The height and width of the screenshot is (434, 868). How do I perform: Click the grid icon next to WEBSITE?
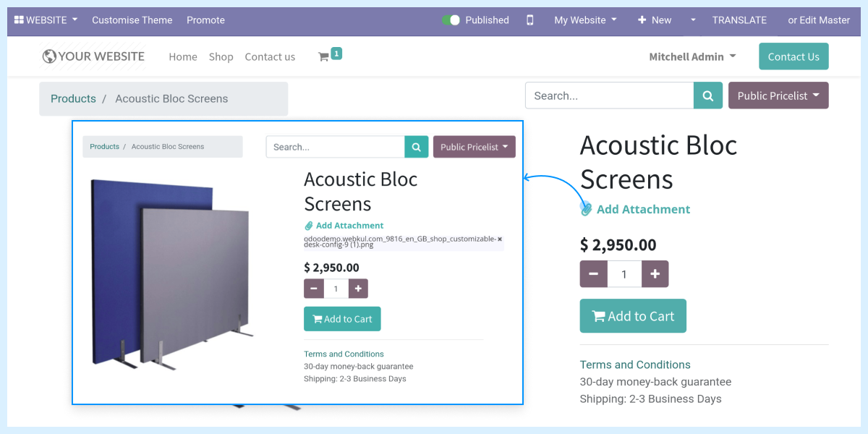click(21, 20)
